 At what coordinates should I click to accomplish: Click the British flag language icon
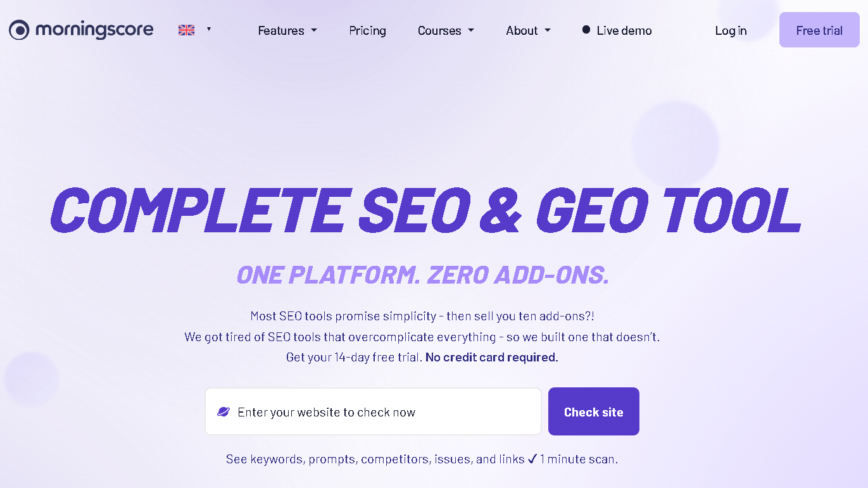click(186, 29)
